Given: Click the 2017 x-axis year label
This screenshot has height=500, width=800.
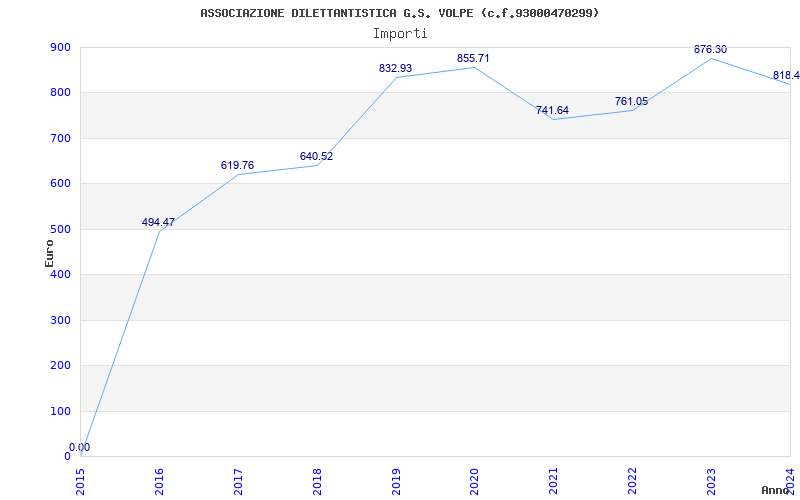Looking at the screenshot, I should point(238,482).
